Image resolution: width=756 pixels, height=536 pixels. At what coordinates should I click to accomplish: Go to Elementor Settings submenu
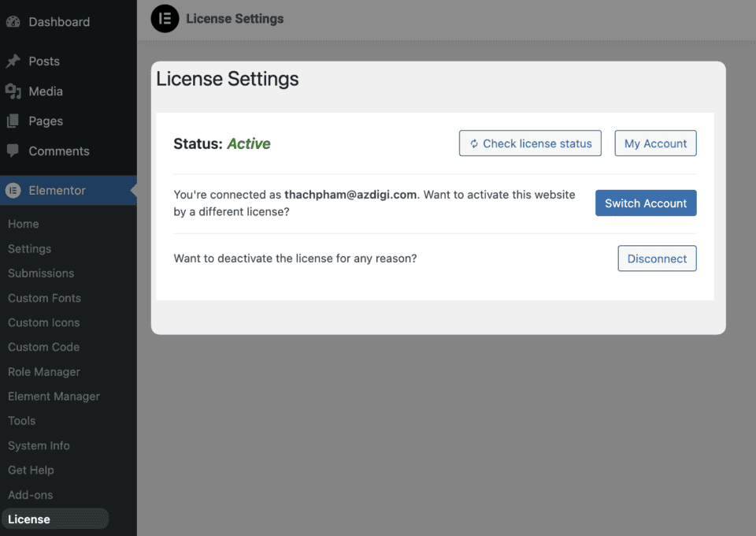pyautogui.click(x=30, y=249)
